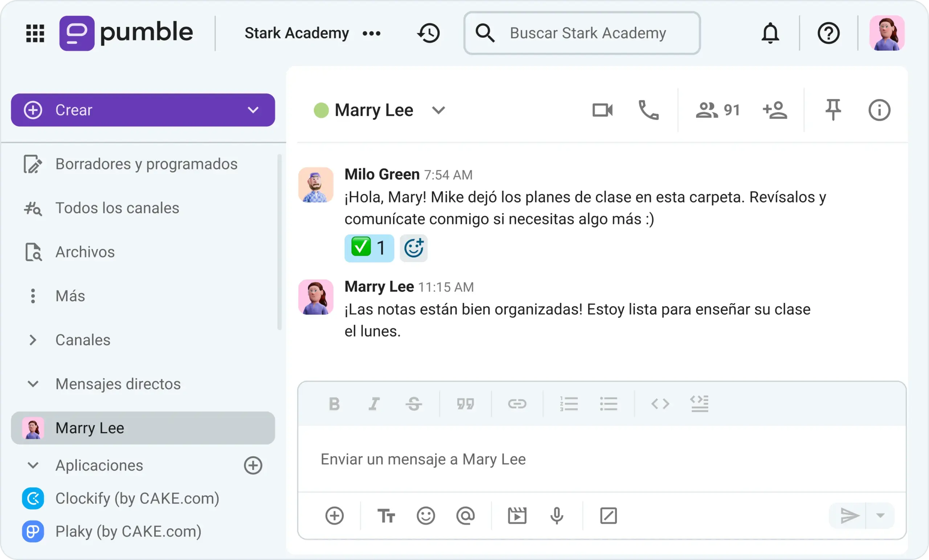The height and width of the screenshot is (560, 929).
Task: Open pinned messages pin icon
Action: pos(833,110)
